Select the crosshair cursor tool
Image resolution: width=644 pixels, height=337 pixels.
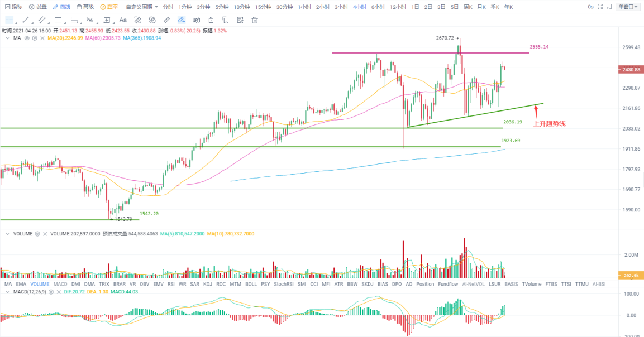tap(9, 20)
